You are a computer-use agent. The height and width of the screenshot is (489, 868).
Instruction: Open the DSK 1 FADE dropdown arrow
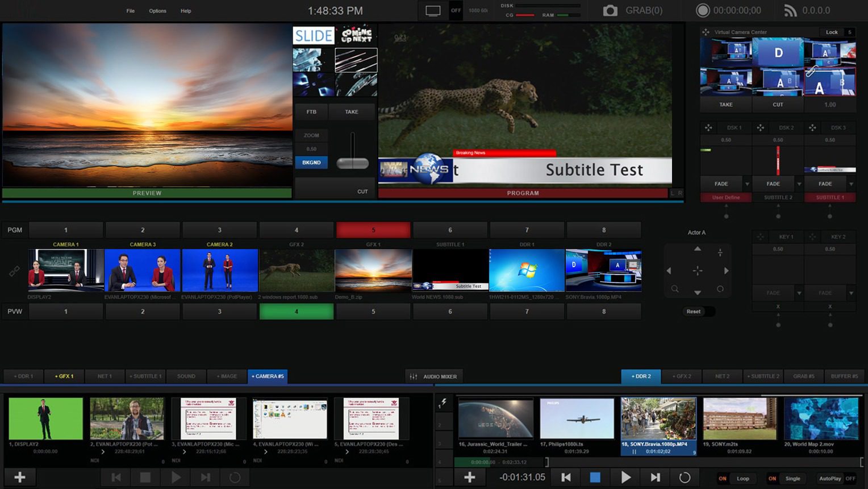(x=747, y=184)
